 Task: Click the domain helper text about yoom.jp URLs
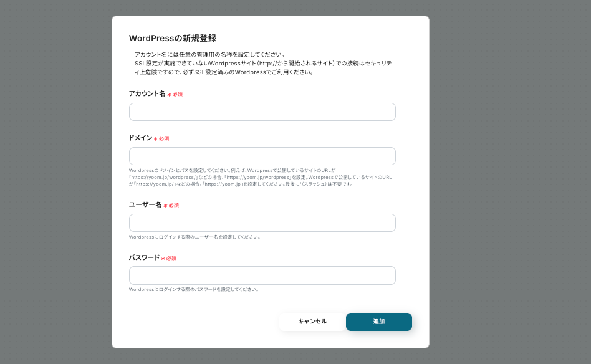tap(260, 177)
